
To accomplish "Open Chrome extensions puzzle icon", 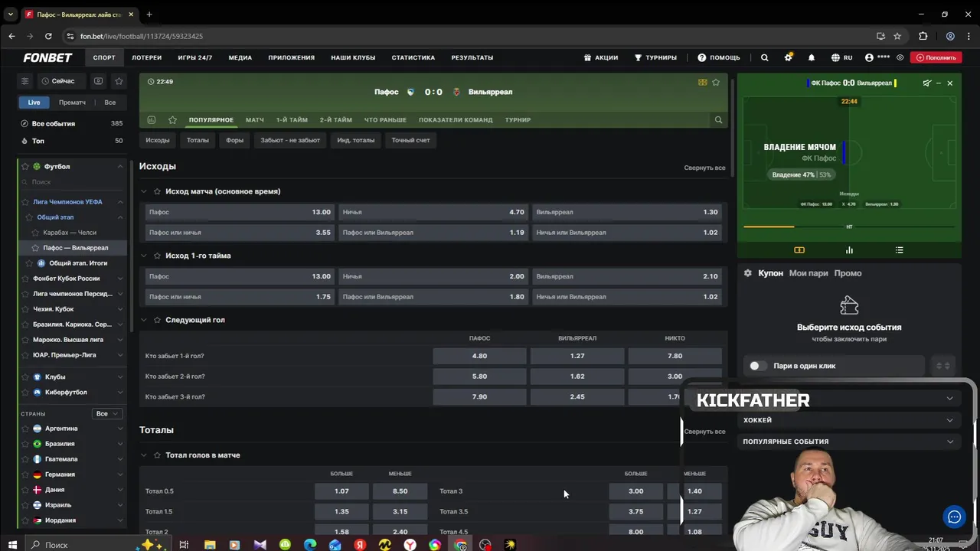I will click(923, 36).
